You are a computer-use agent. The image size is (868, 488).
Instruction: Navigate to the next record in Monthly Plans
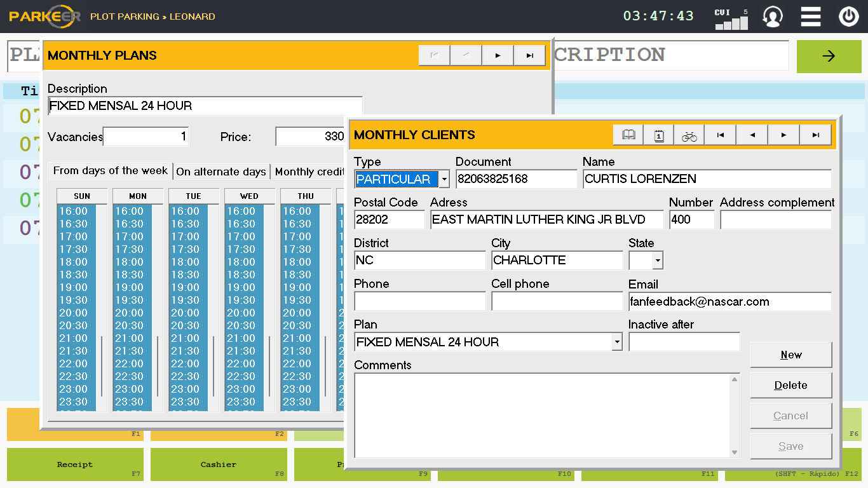pyautogui.click(x=498, y=55)
